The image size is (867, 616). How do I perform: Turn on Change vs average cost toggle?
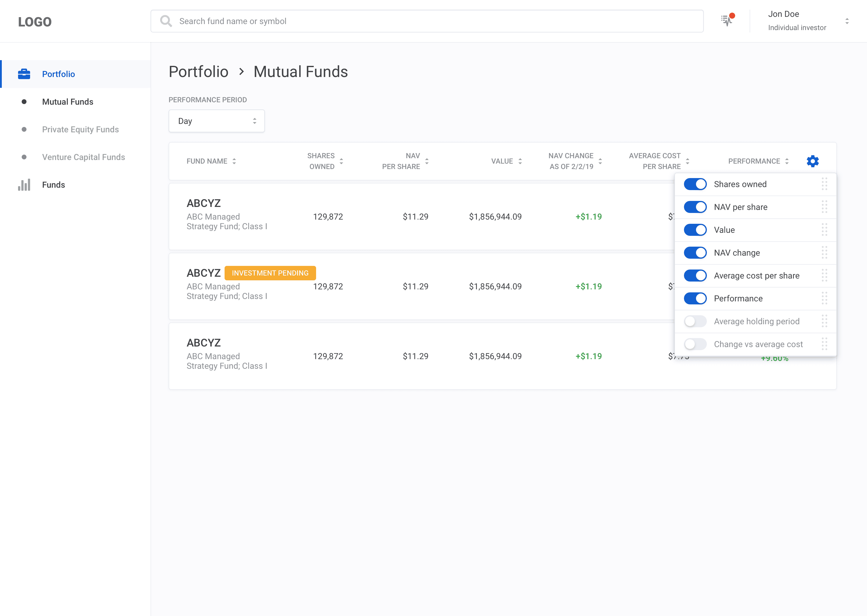(695, 344)
